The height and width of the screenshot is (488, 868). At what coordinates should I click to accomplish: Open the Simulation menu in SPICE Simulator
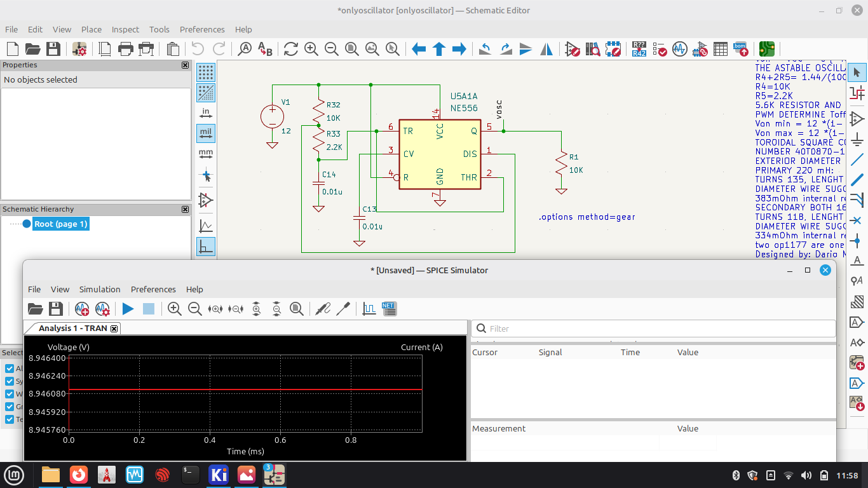pyautogui.click(x=100, y=289)
